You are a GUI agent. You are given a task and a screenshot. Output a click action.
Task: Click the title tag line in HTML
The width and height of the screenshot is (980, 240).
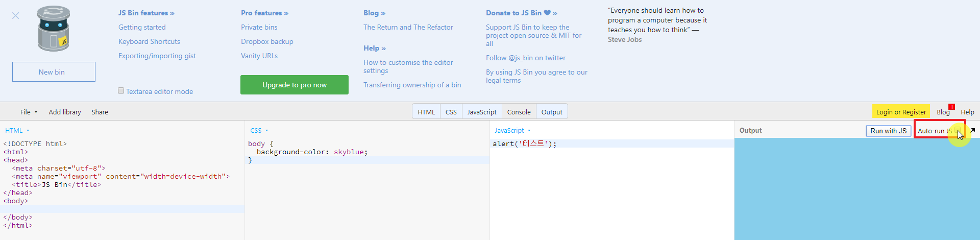(57, 184)
